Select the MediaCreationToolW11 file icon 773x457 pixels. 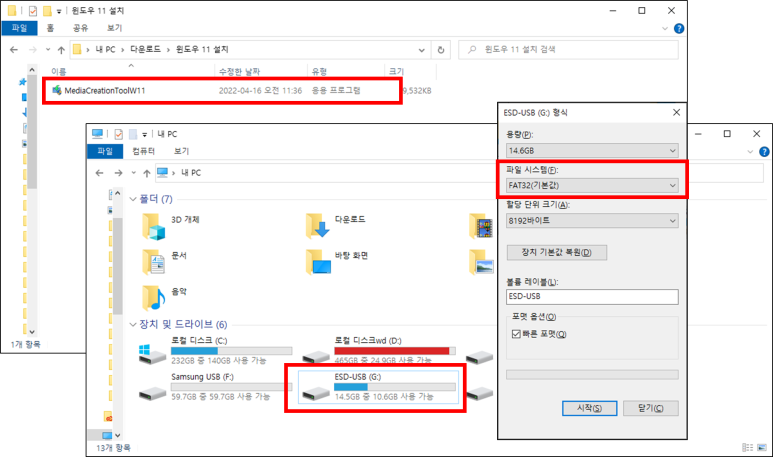[x=57, y=90]
